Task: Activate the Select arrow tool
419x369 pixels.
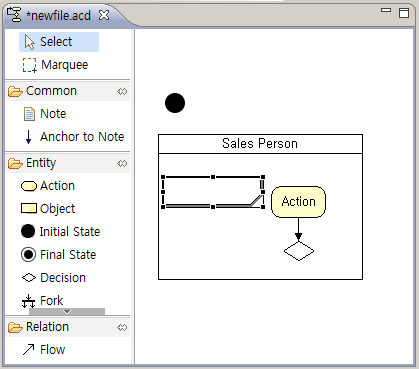Action: pos(59,42)
